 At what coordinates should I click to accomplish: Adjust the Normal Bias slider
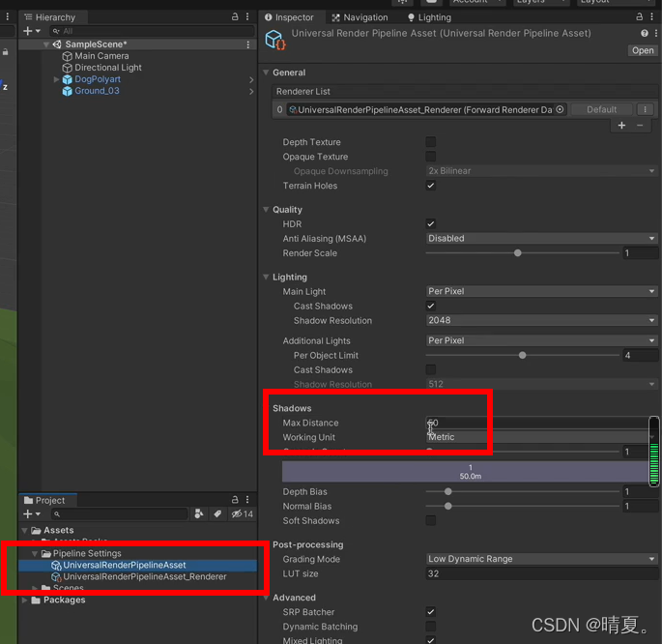tap(448, 506)
